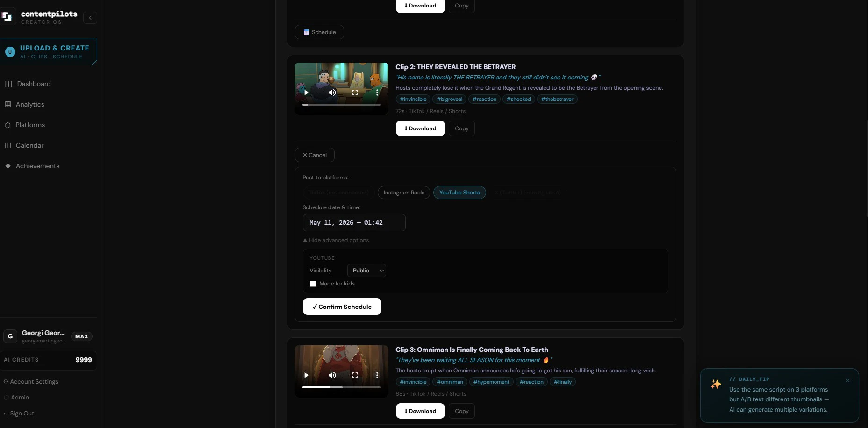Click the Analytics chart icon

coord(8,104)
